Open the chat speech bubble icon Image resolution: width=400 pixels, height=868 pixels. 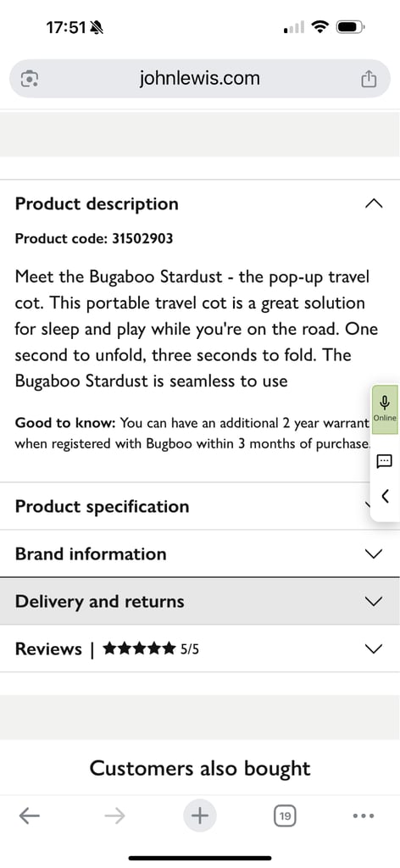tap(384, 460)
